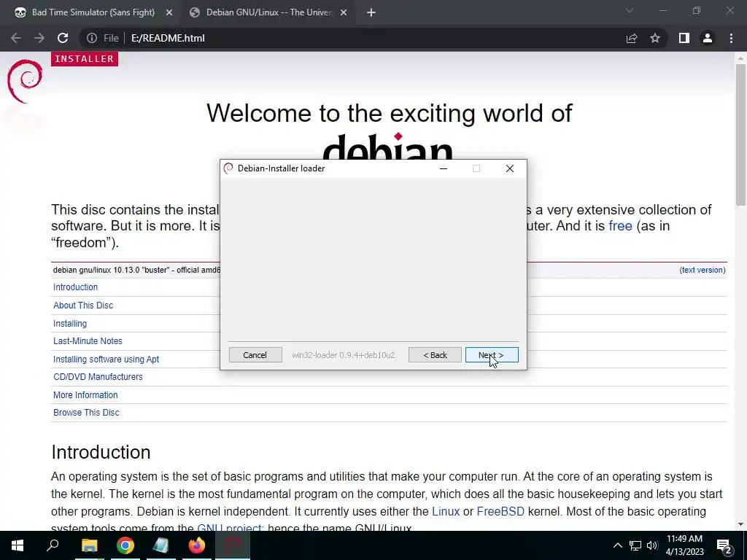The height and width of the screenshot is (560, 747).
Task: Open the Last-Minute Notes link
Action: tap(88, 341)
